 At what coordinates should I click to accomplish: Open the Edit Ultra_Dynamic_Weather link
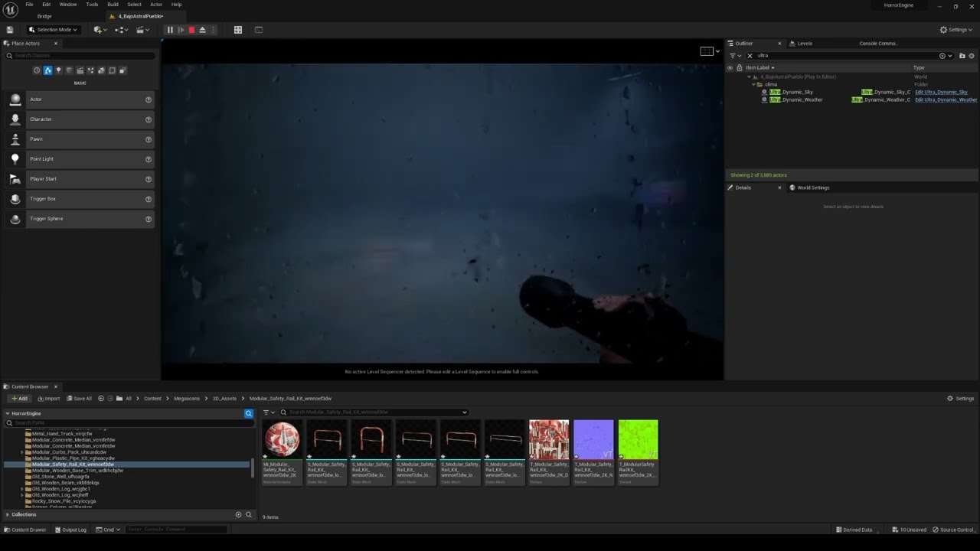tap(946, 99)
